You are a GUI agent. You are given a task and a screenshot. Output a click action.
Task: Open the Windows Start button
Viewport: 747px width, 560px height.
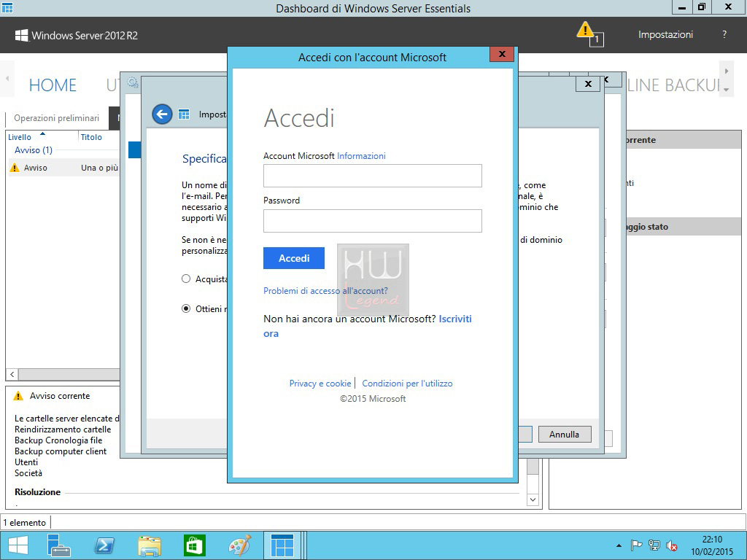[x=18, y=545]
